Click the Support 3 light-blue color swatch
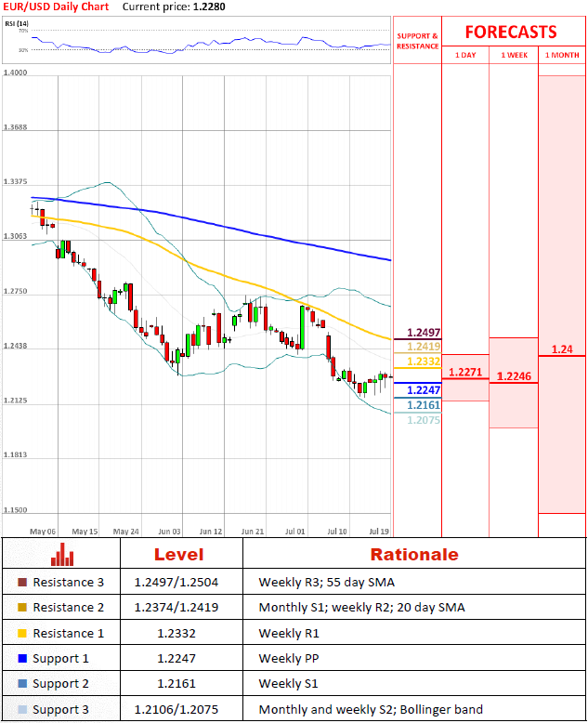 pos(22,709)
